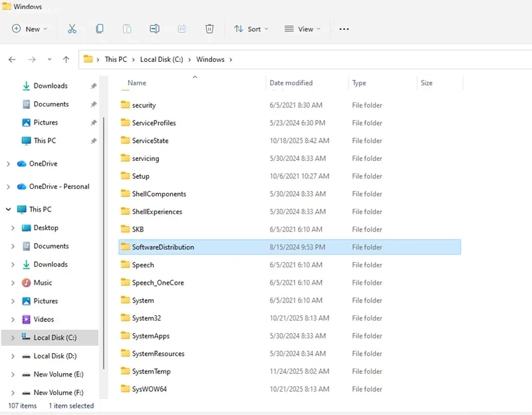Expand chevron after This PC breadcrumb
This screenshot has width=532, height=415.
(x=134, y=60)
